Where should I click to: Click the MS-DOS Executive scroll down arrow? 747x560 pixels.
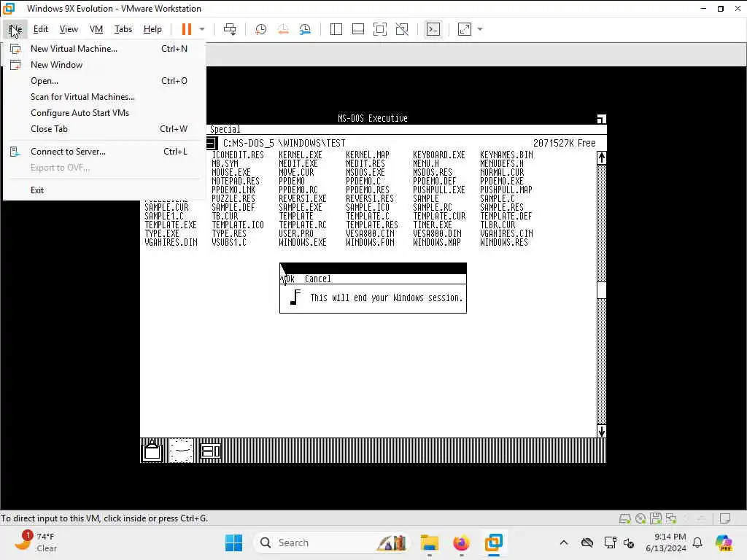[x=602, y=431]
